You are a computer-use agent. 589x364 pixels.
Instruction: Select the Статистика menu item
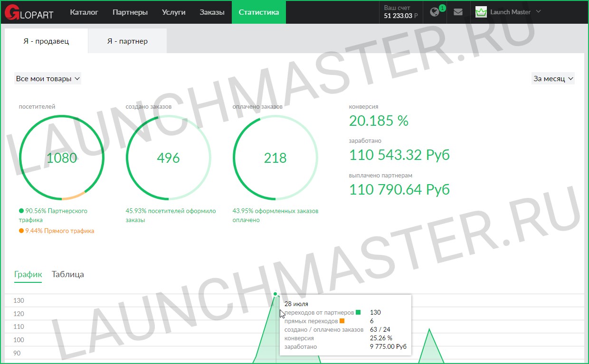(x=259, y=12)
